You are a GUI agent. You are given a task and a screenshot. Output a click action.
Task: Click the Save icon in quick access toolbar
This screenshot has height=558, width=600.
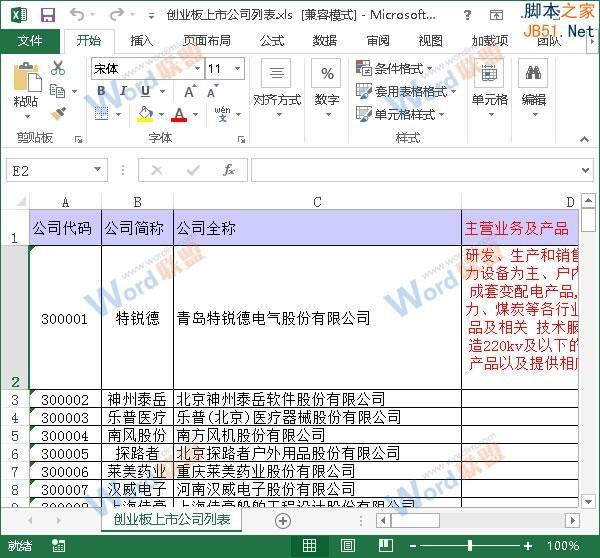(x=48, y=15)
